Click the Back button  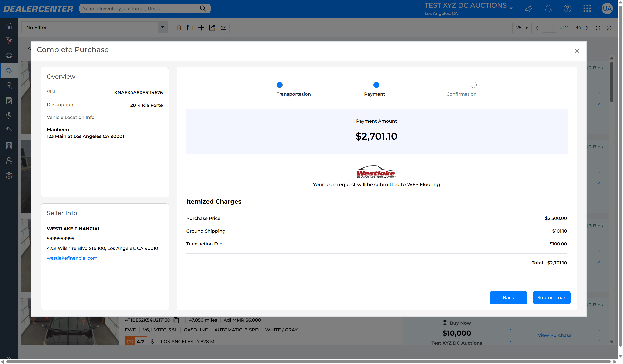(508, 298)
